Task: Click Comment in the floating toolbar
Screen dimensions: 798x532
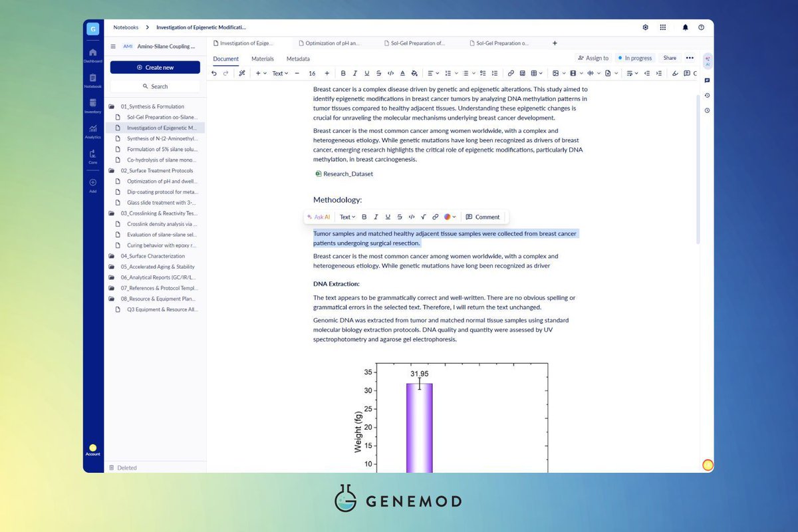Action: point(483,217)
